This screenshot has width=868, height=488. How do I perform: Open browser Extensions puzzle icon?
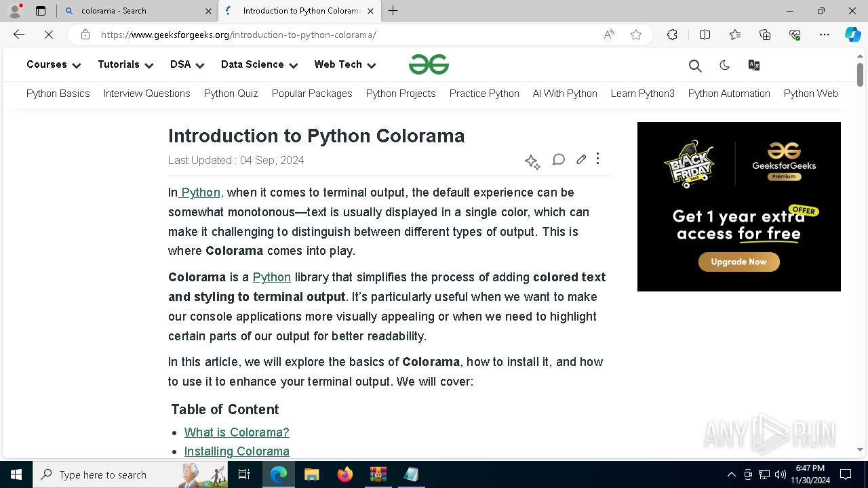tap(672, 35)
